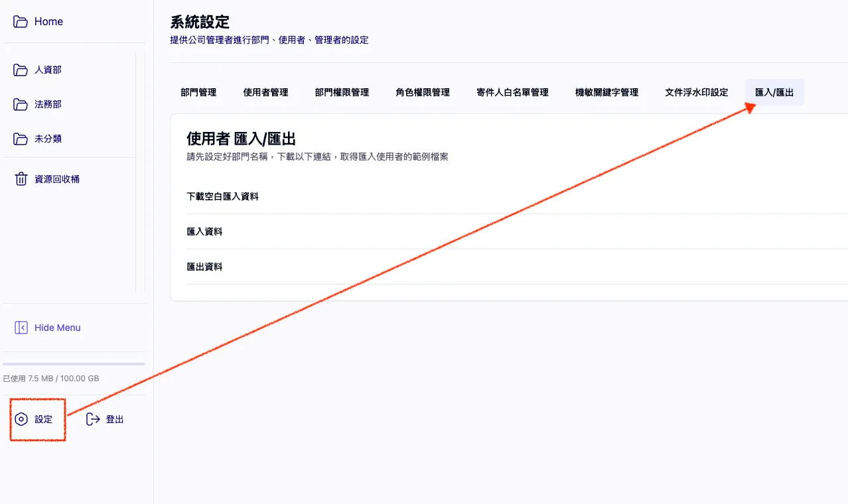Select the 人資部 folder icon
Viewport: 848px width, 504px height.
(x=21, y=70)
